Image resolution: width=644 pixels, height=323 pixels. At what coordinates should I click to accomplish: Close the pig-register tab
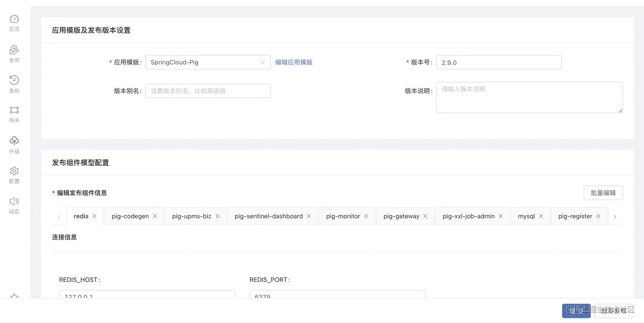[x=598, y=216]
